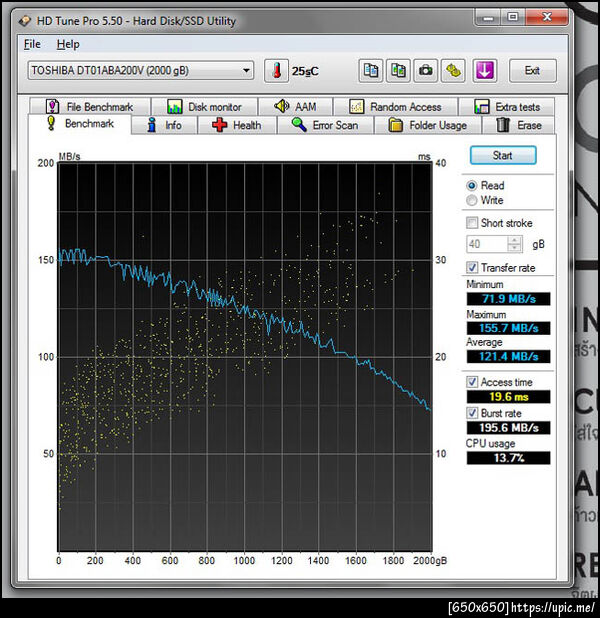The image size is (600, 618).
Task: Select the Read radio button
Action: pos(471,186)
